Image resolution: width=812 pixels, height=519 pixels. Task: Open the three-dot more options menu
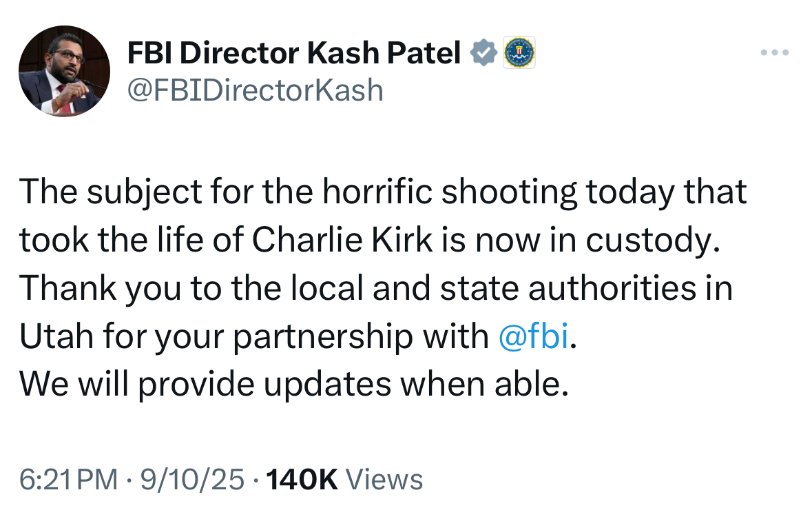[x=774, y=52]
